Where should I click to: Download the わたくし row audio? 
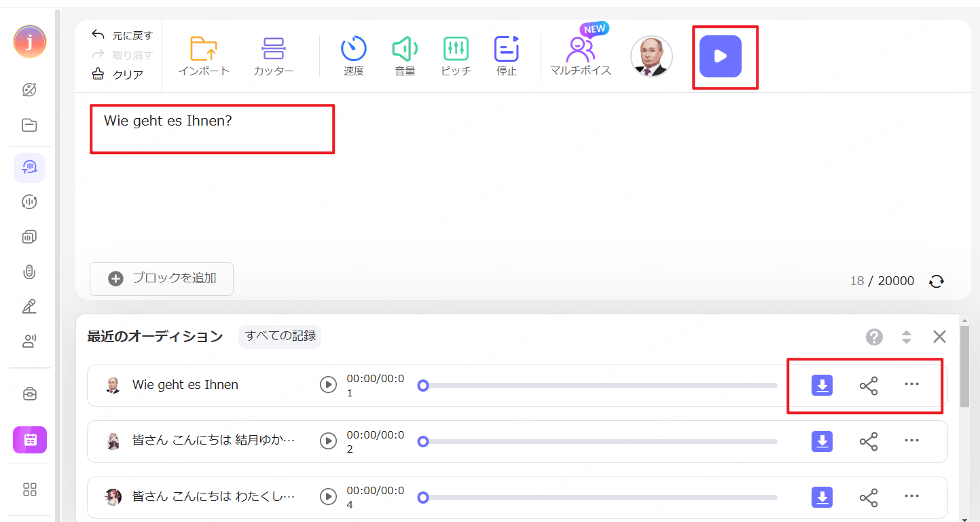(x=822, y=498)
